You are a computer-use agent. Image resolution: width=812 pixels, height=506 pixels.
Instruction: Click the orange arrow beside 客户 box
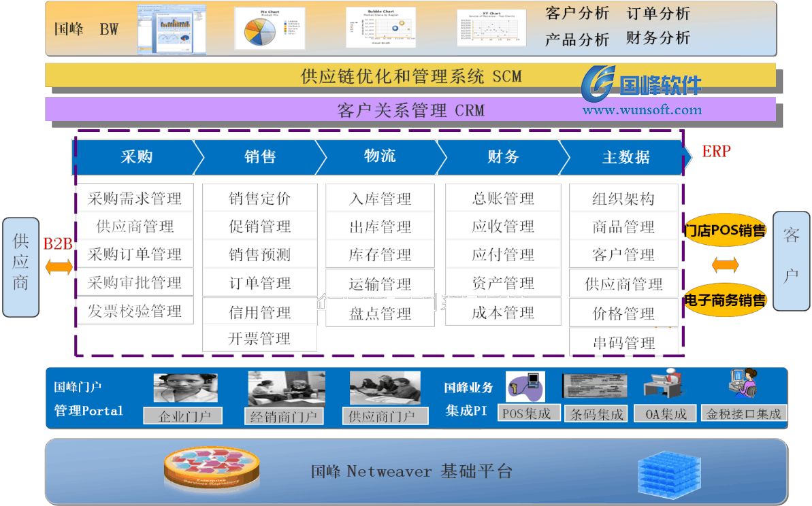click(x=725, y=265)
